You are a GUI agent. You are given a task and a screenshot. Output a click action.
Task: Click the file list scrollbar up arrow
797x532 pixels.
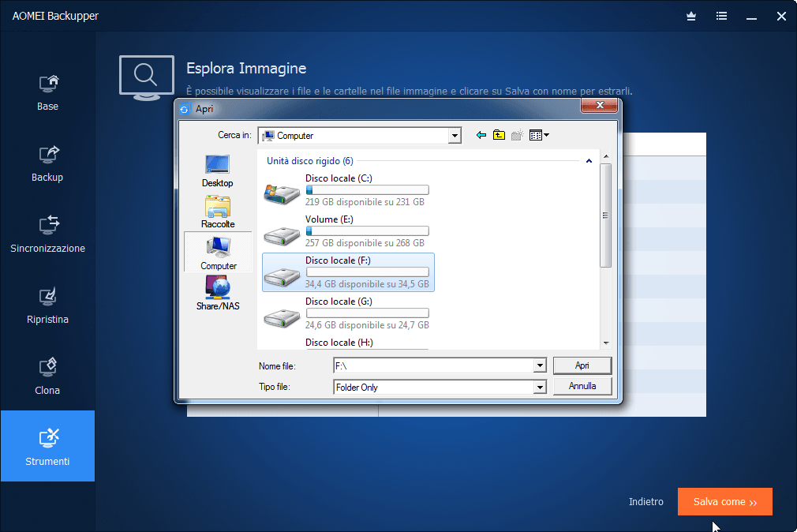point(606,155)
